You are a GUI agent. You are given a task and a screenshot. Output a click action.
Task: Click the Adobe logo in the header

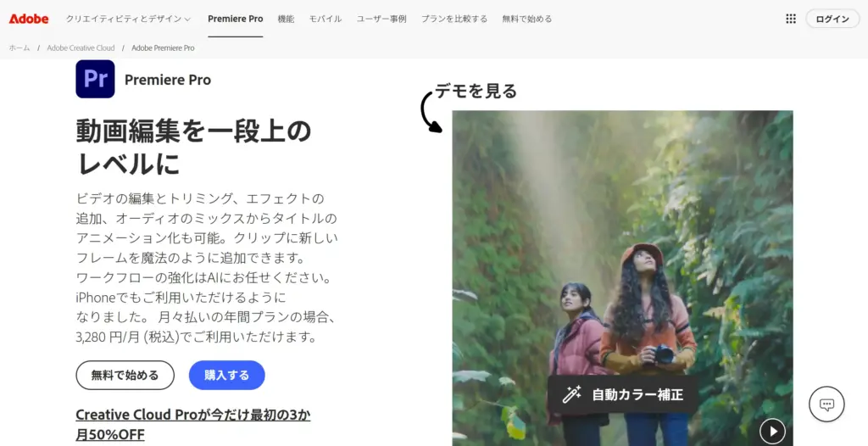(x=29, y=19)
